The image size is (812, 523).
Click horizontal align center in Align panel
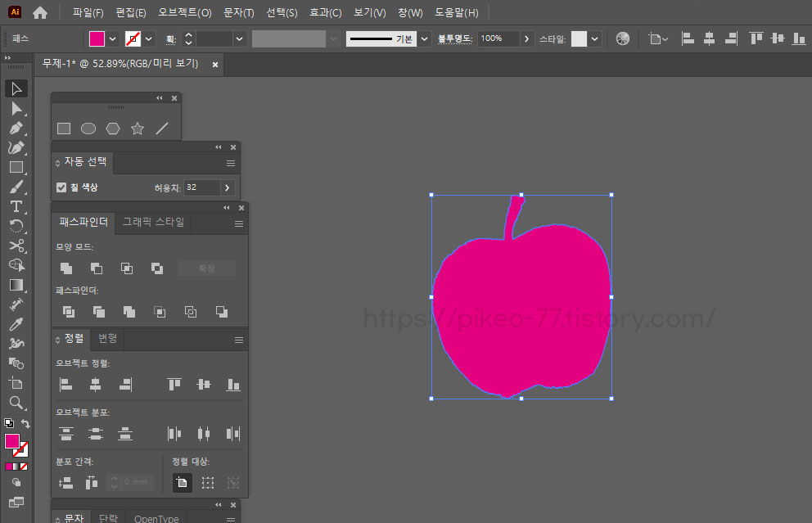pos(95,384)
